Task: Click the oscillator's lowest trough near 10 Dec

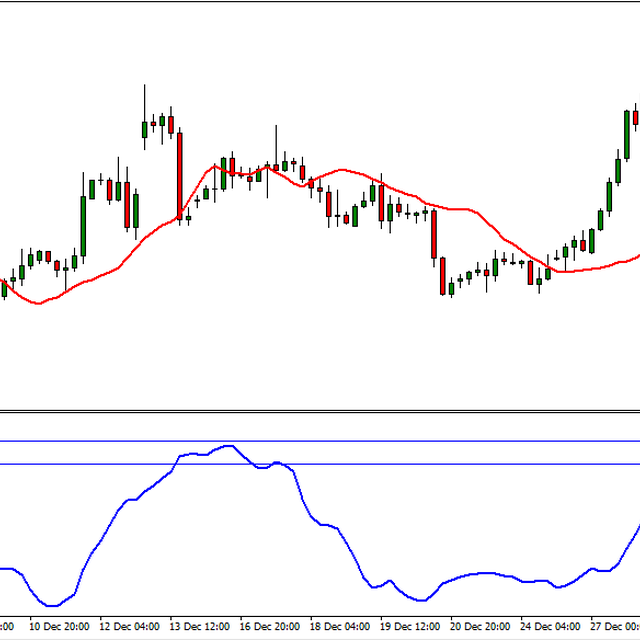Action: [50, 606]
